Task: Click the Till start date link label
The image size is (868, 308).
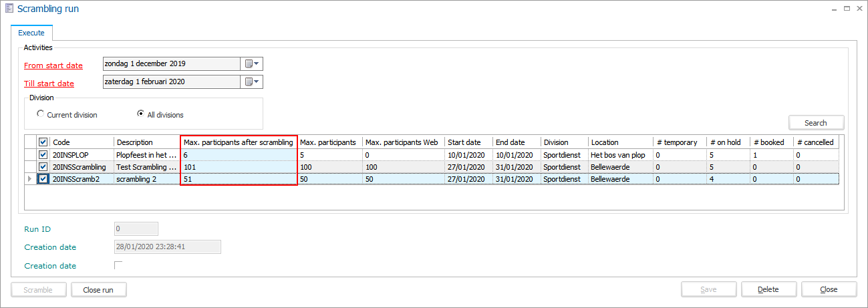Action: (49, 84)
